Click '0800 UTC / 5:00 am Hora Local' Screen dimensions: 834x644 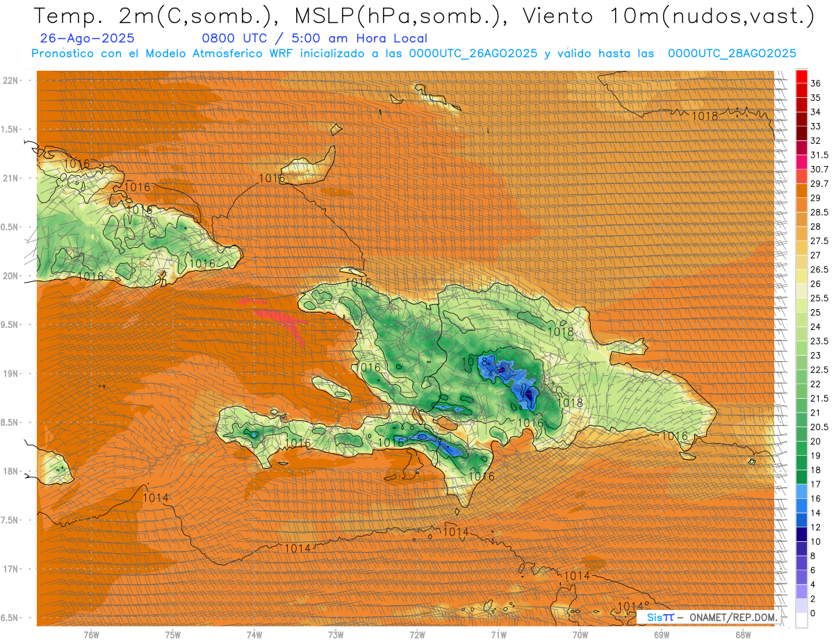[314, 39]
